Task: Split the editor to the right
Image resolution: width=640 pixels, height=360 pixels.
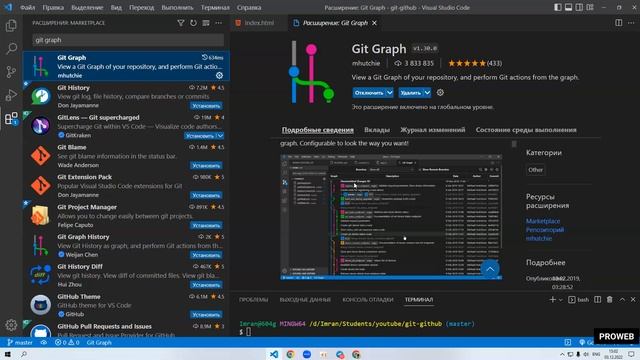Action: point(618,23)
